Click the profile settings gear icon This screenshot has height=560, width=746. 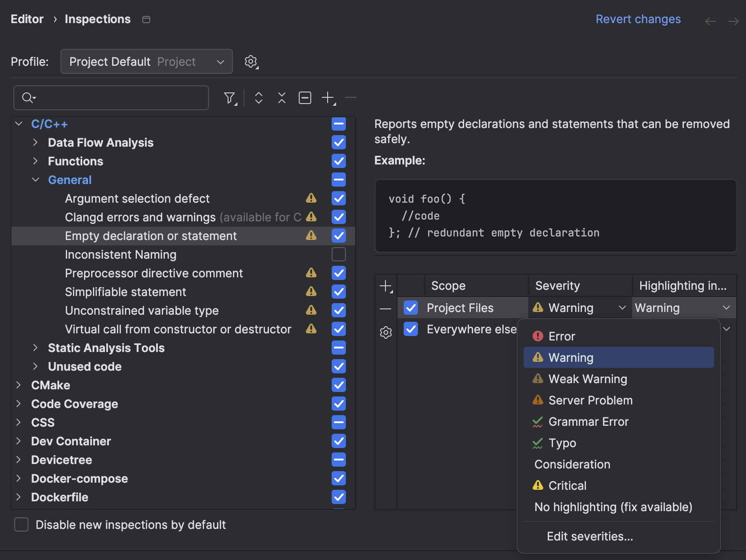point(251,62)
